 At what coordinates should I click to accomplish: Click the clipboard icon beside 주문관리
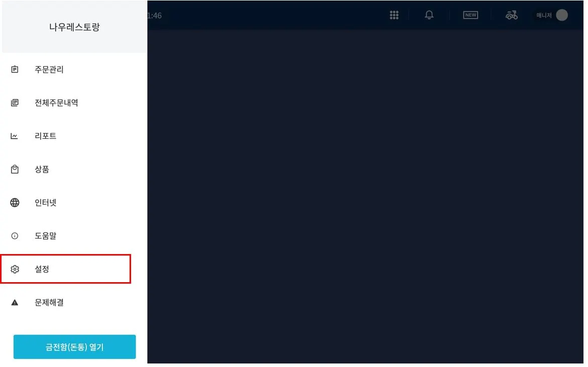point(15,69)
